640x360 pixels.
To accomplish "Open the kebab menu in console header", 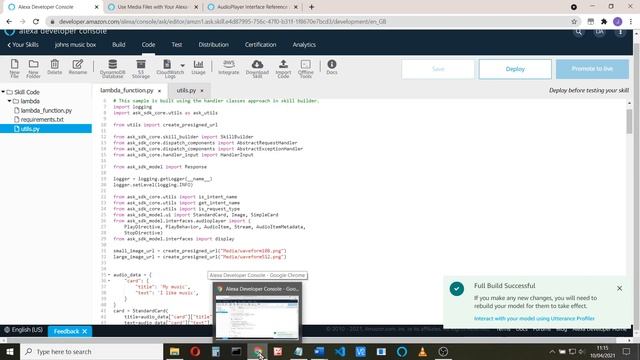I will (x=620, y=32).
